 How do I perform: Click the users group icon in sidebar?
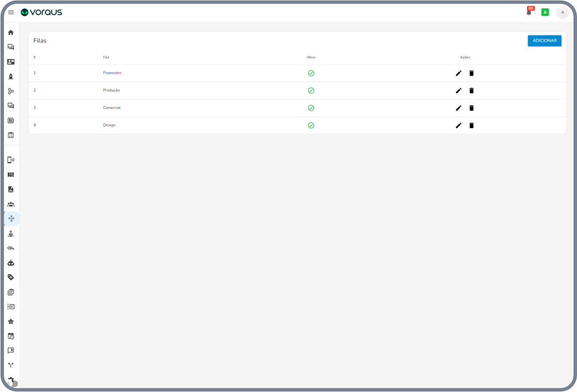click(11, 204)
